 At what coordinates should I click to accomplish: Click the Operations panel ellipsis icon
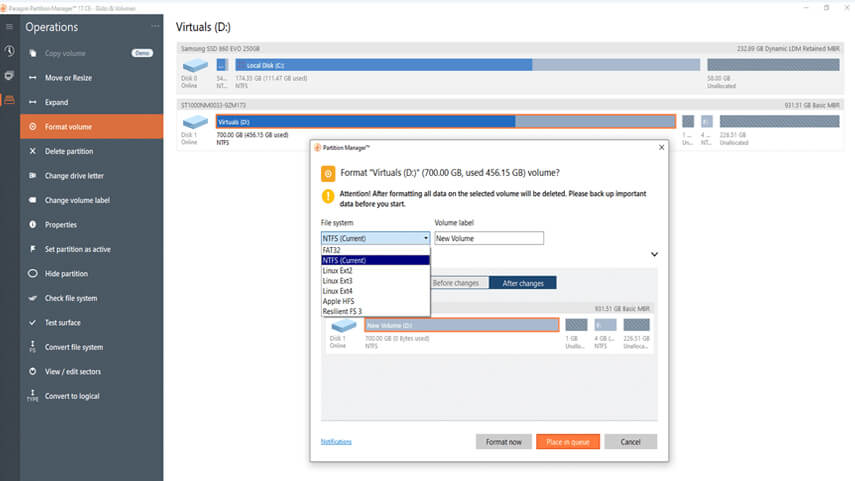coord(155,26)
